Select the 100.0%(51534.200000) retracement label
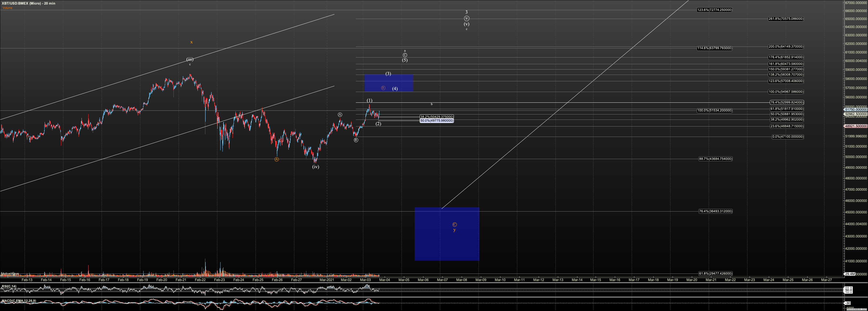 (714, 110)
